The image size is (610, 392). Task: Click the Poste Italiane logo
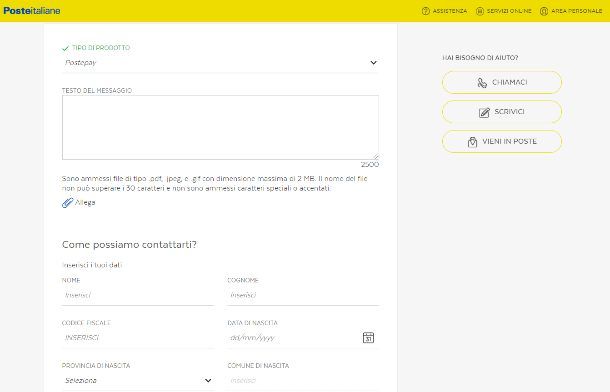32,11
